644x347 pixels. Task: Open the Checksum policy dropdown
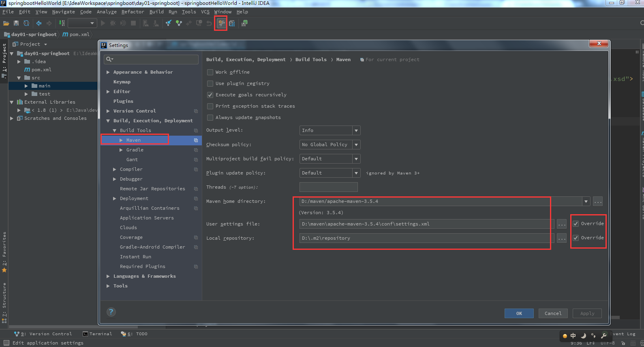(330, 145)
